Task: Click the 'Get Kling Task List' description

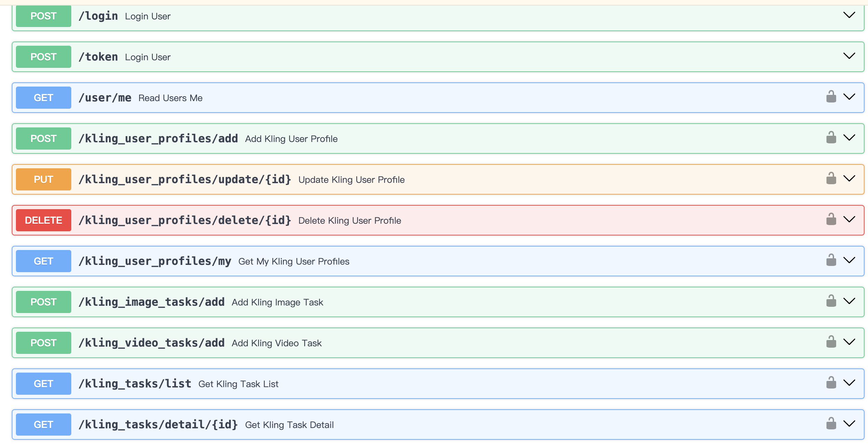Action: 238,384
